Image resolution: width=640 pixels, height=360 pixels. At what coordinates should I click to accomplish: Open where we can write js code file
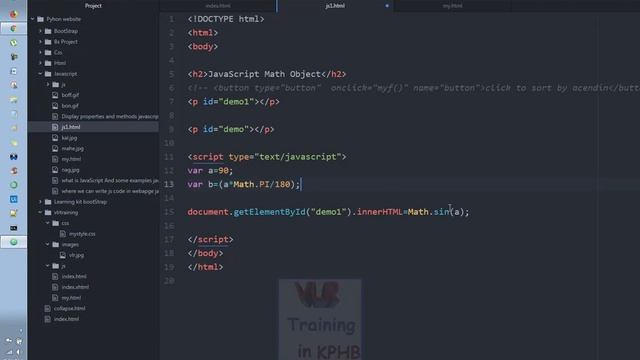tap(110, 191)
